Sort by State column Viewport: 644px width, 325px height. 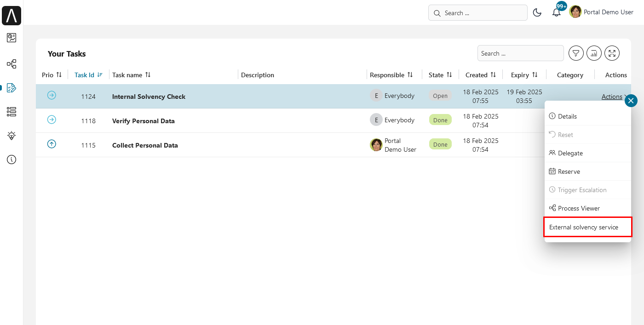pyautogui.click(x=449, y=74)
